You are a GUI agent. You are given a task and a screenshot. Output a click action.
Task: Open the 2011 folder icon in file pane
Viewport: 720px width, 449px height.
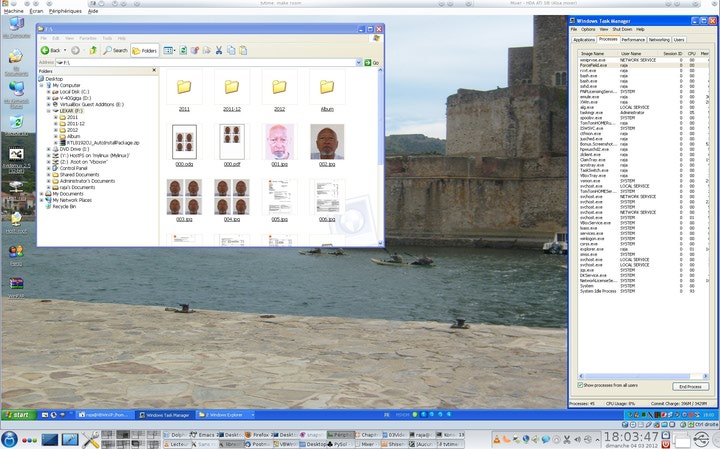[x=184, y=87]
